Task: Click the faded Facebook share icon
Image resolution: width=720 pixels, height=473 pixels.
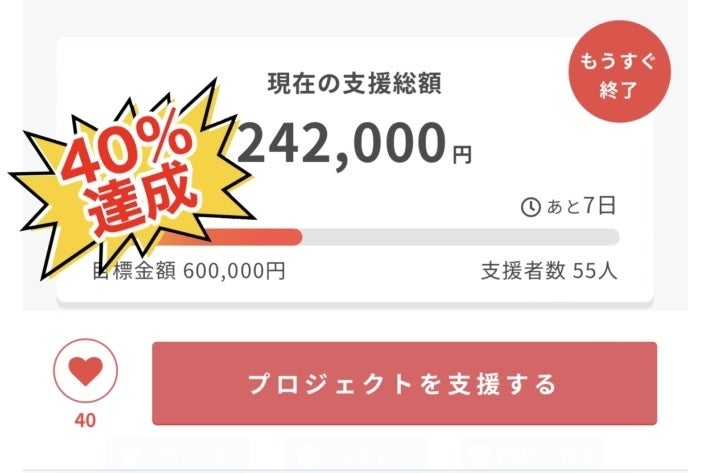Action: [x=307, y=455]
